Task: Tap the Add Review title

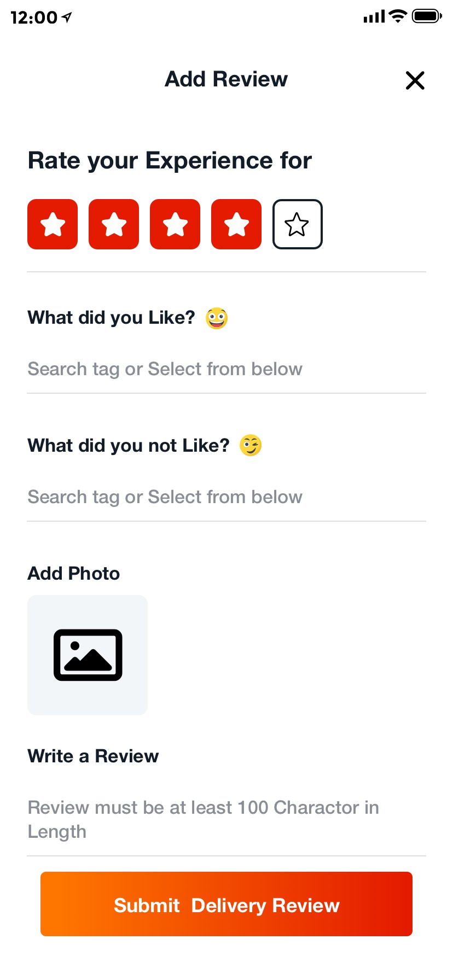Action: click(x=226, y=79)
